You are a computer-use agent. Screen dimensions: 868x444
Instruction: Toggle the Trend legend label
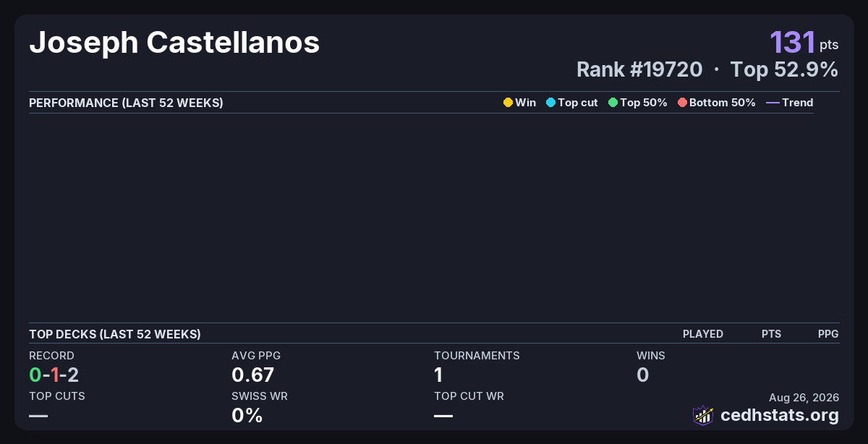[798, 103]
